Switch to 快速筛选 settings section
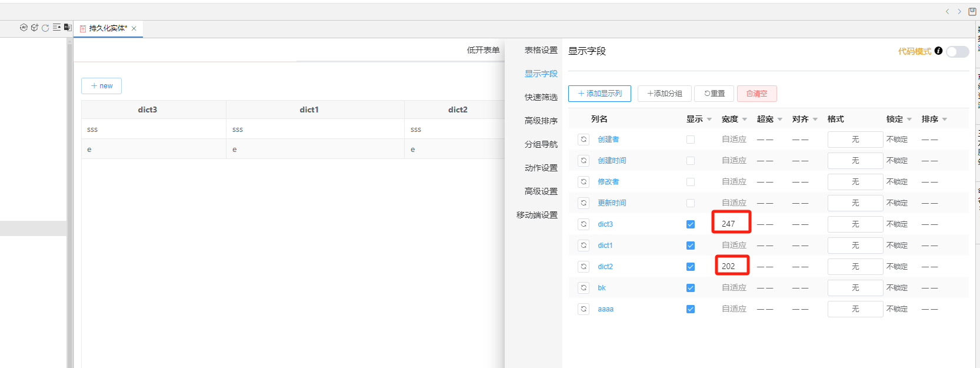This screenshot has height=368, width=980. point(541,97)
